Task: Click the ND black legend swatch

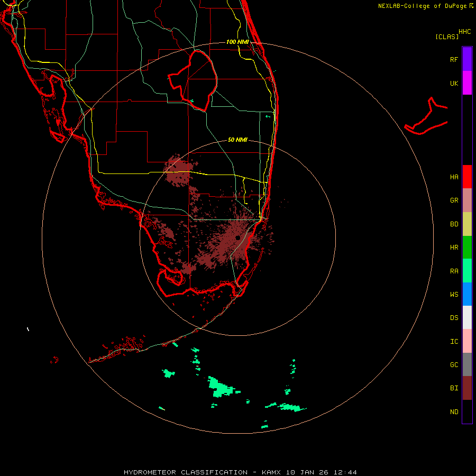Action: (467, 411)
